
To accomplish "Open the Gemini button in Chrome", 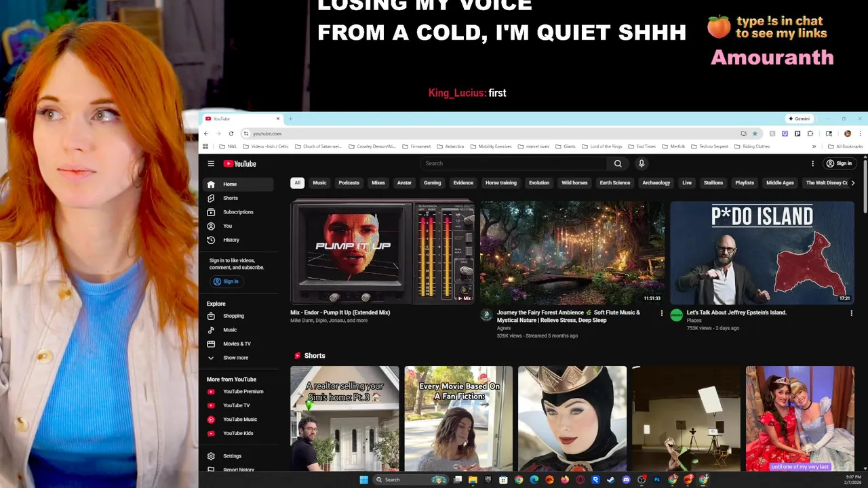I will pos(798,119).
